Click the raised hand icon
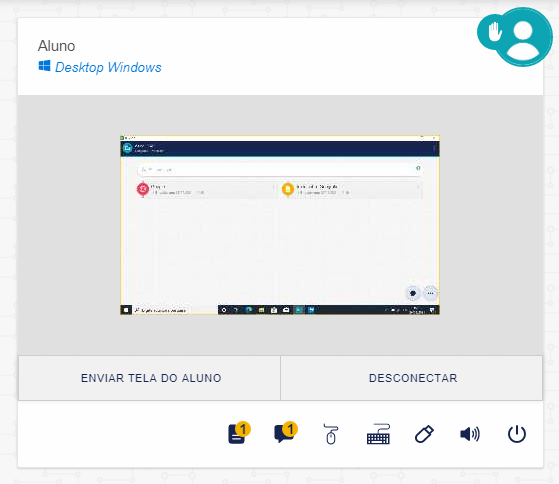The image size is (559, 484). coord(494,32)
